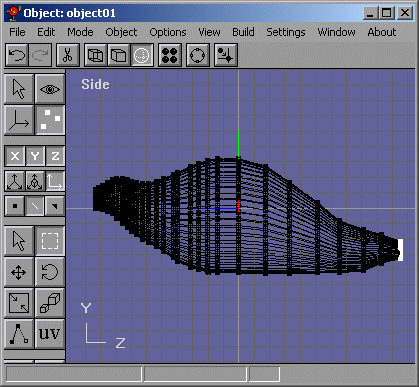Image resolution: width=419 pixels, height=387 pixels.
Task: Select the axes tool button
Action: tap(19, 120)
